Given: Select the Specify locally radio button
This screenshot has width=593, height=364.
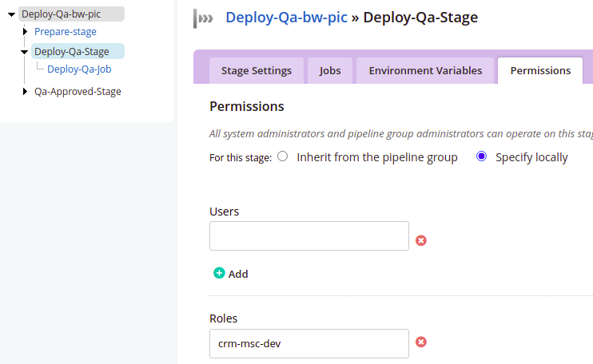Looking at the screenshot, I should pyautogui.click(x=481, y=157).
